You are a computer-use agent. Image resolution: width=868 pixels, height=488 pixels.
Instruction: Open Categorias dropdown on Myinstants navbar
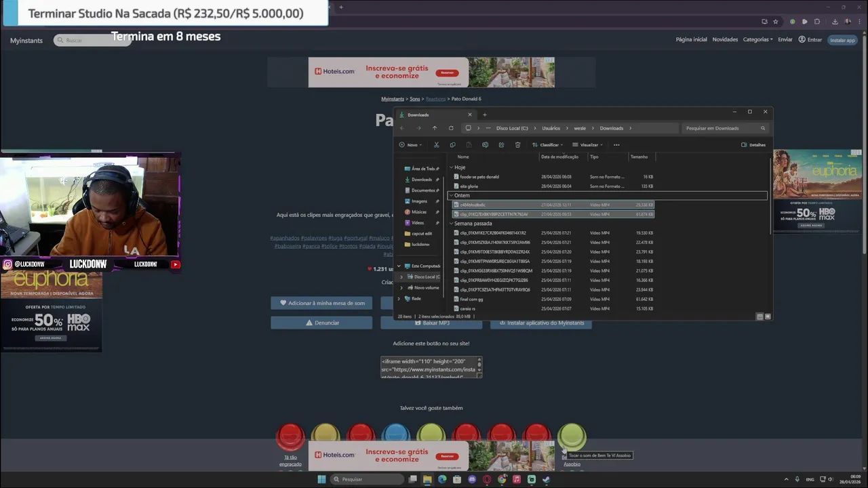[x=757, y=39]
